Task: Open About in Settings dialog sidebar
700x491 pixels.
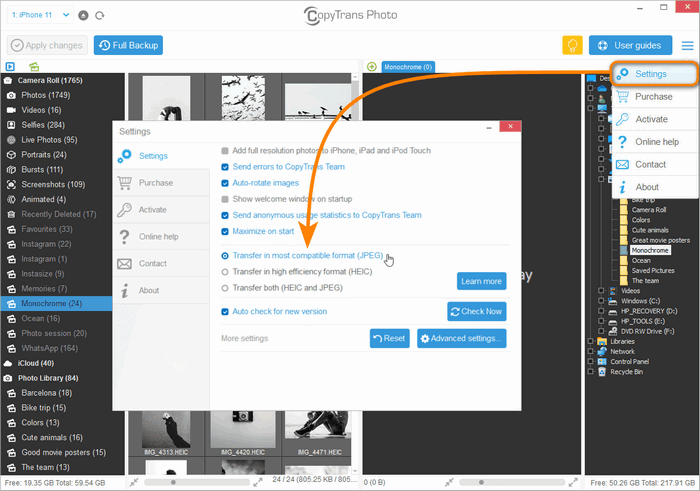Action: (161, 290)
